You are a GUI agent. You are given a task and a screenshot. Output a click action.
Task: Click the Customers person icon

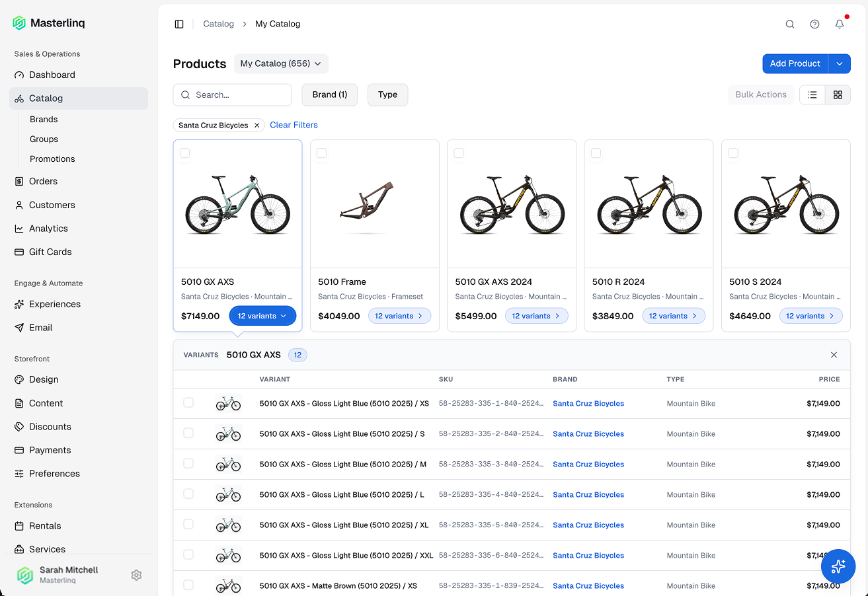point(19,205)
